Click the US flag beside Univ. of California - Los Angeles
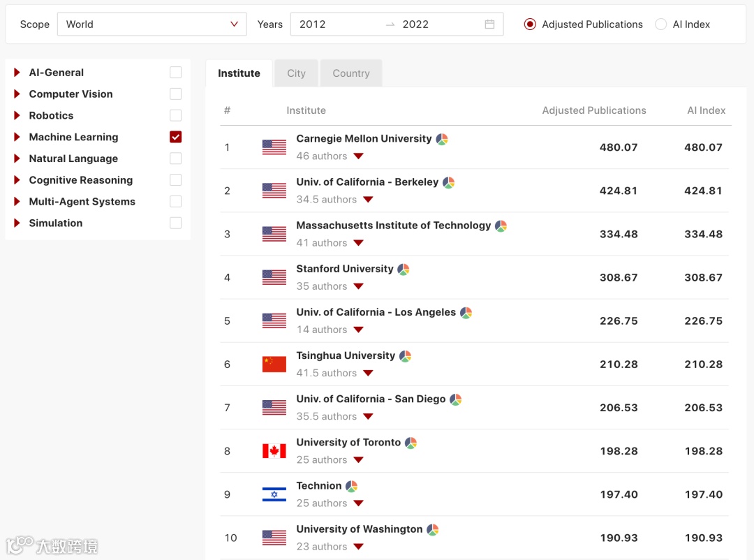Image resolution: width=754 pixels, height=560 pixels. pos(274,321)
